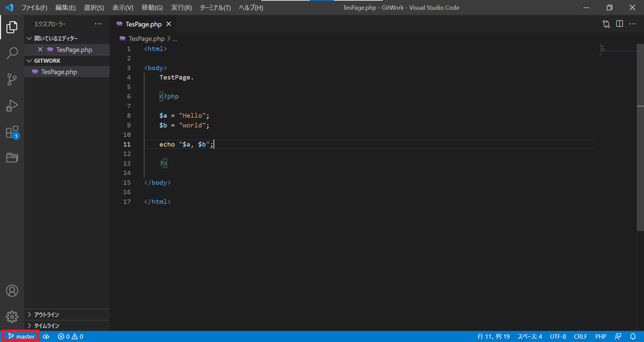Click the TestPage. text on line 4
This screenshot has width=644, height=342.
coord(176,78)
